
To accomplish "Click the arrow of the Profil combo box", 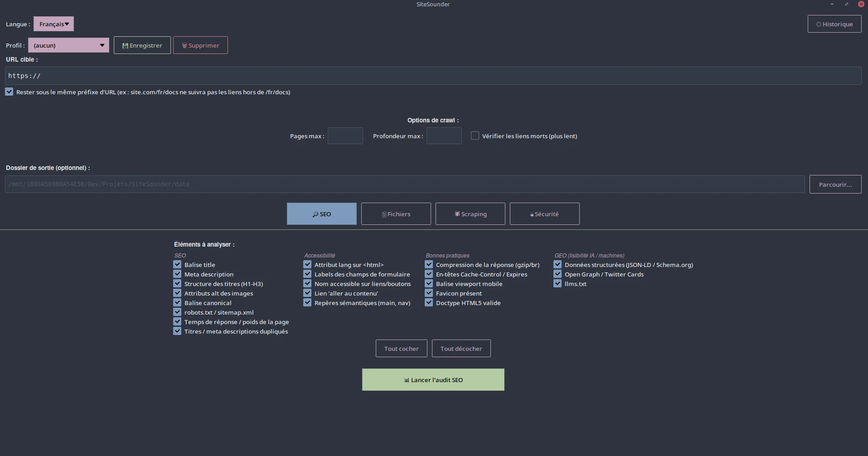I will pyautogui.click(x=102, y=45).
